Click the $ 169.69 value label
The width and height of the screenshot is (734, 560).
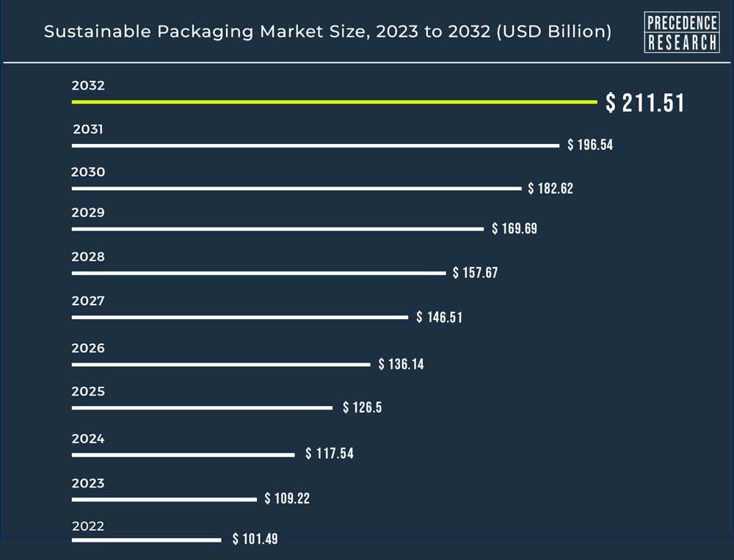coord(515,228)
